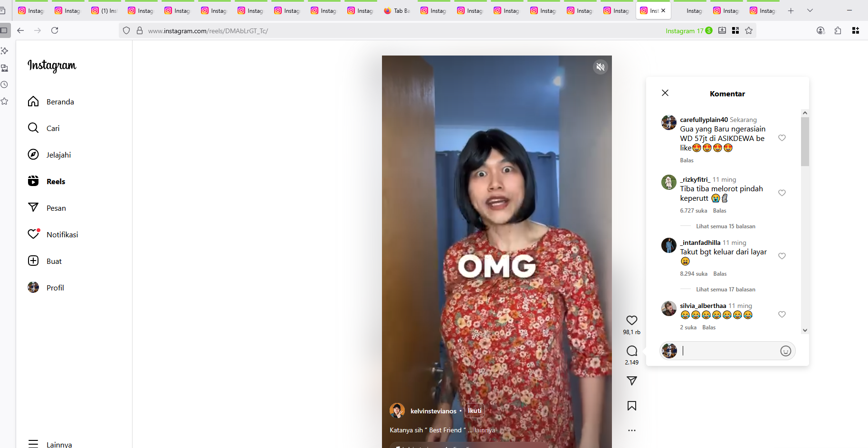
Task: Open the browser account icon
Action: click(820, 30)
